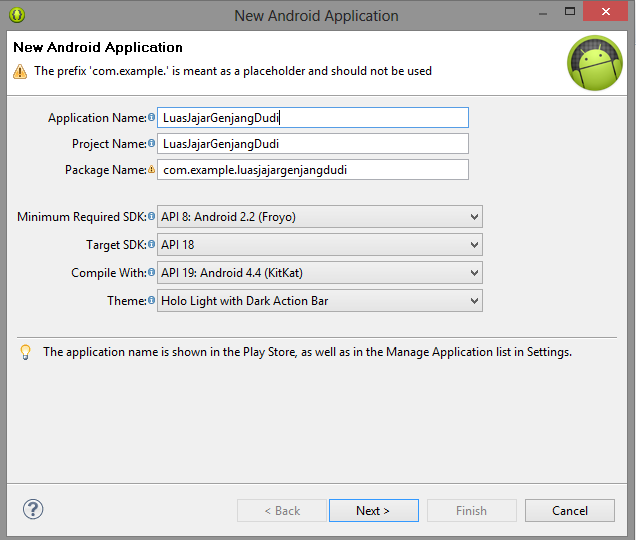
Task: Click the Minimum Required SDK info icon
Action: (x=152, y=217)
